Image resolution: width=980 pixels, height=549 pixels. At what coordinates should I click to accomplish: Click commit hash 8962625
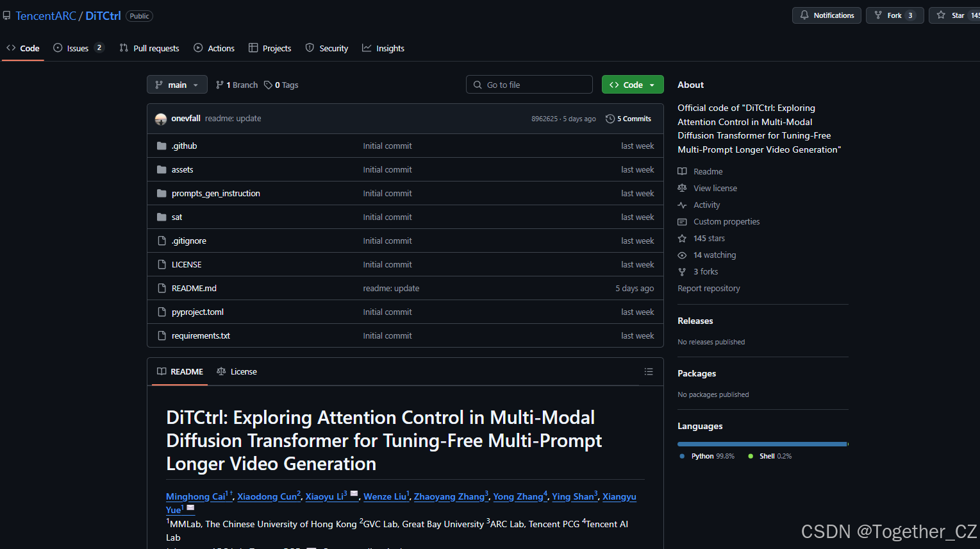(544, 119)
